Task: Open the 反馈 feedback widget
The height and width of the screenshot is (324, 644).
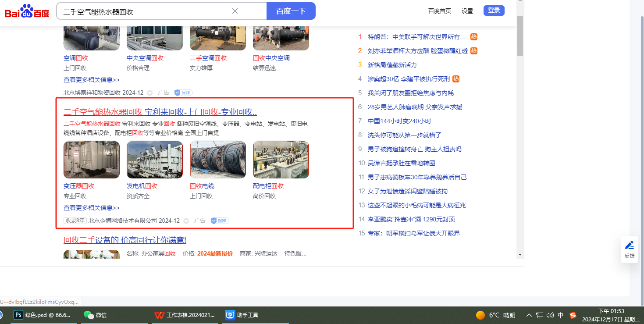Action: (x=630, y=249)
